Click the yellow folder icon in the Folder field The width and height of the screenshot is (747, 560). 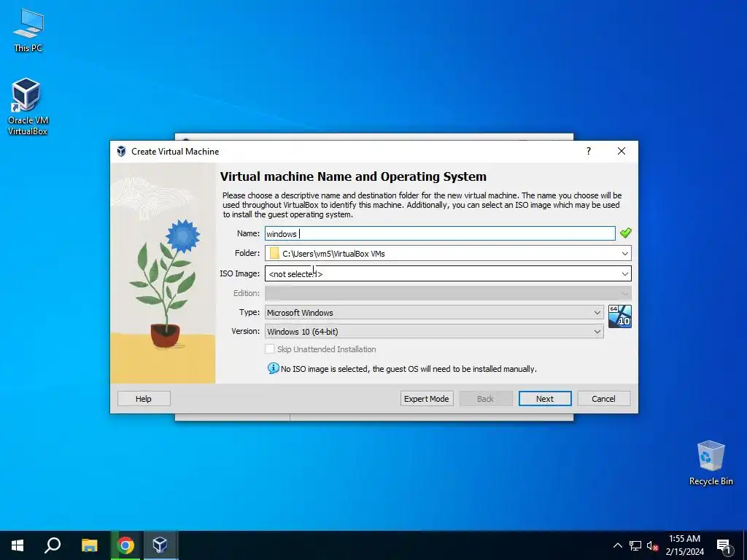[x=274, y=253]
